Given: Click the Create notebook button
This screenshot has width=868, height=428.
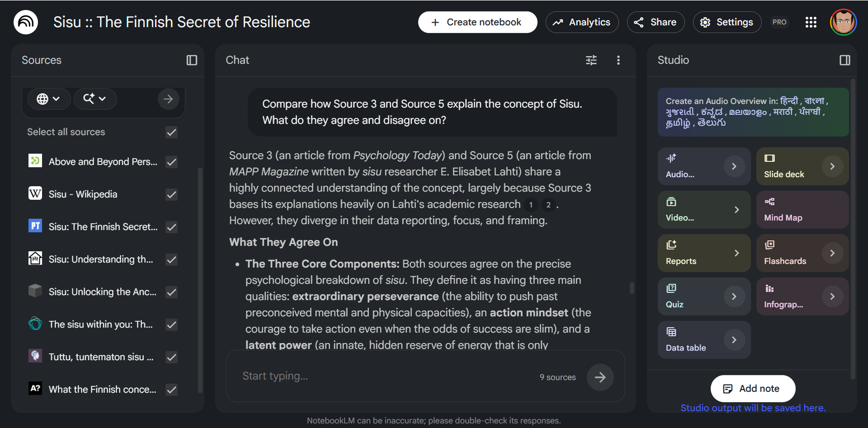Looking at the screenshot, I should [477, 22].
